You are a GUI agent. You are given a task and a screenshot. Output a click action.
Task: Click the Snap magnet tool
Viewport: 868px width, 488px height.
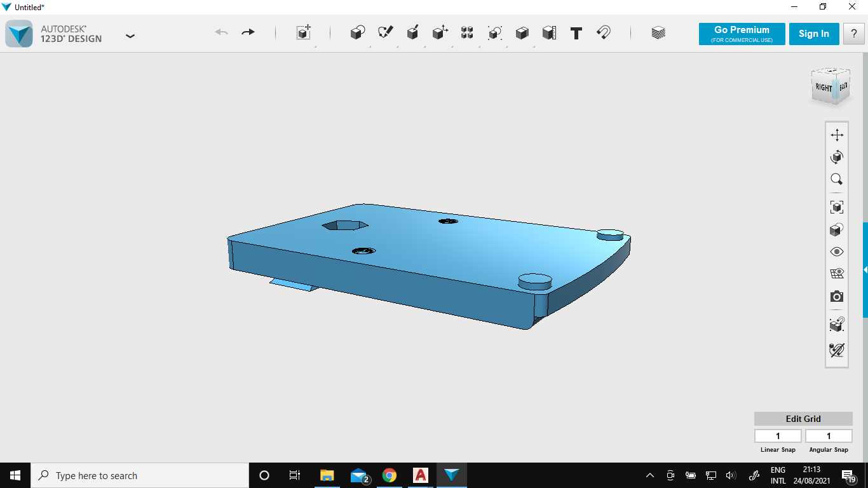(604, 33)
